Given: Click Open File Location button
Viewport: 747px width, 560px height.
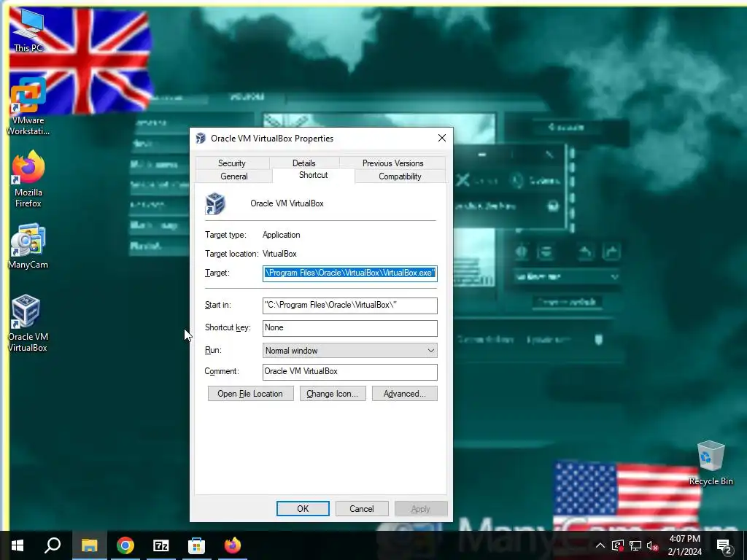Looking at the screenshot, I should point(251,394).
